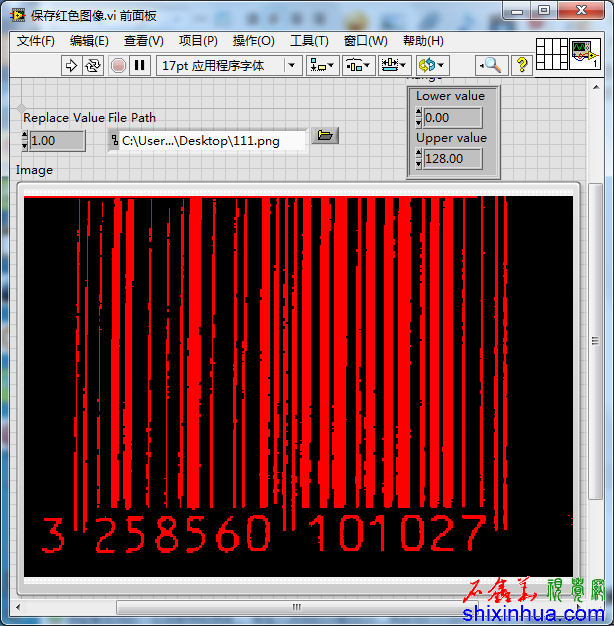This screenshot has height=626, width=614.
Task: Open the Reorder dropdown in toolbar
Action: (x=432, y=65)
